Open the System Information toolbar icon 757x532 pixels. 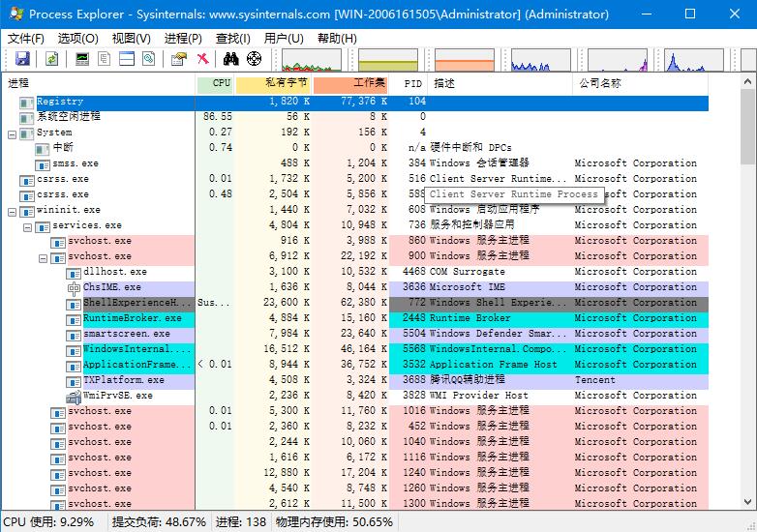click(82, 59)
